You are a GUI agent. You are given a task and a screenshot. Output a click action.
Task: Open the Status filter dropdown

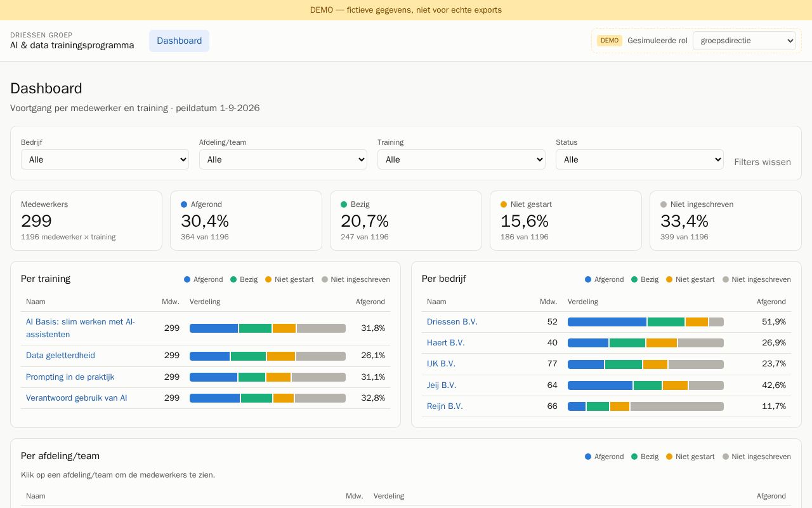click(x=639, y=159)
